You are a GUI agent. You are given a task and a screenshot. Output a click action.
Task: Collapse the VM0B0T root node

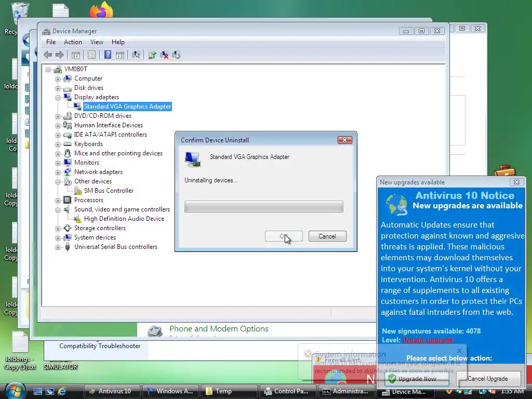[48, 70]
